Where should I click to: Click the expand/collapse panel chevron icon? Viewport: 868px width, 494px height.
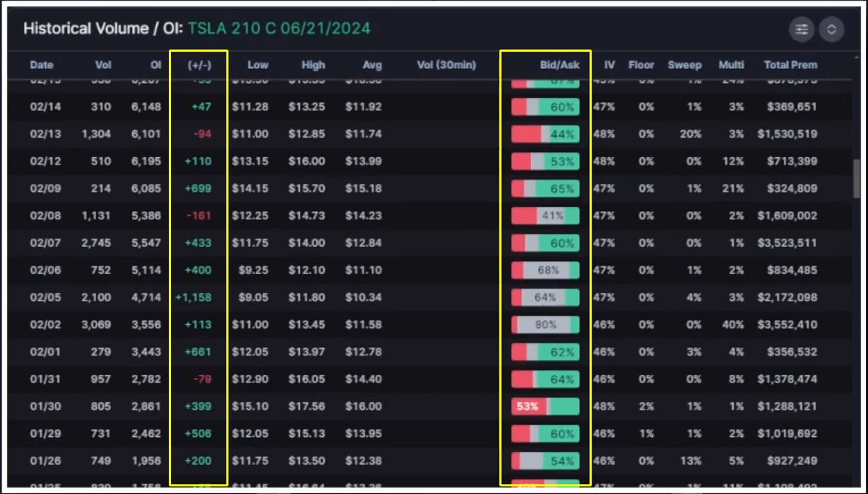832,29
